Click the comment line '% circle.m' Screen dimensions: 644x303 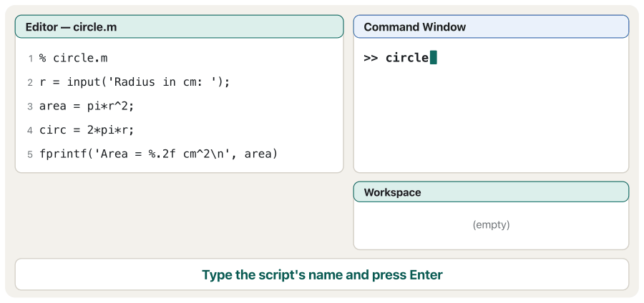tap(74, 58)
